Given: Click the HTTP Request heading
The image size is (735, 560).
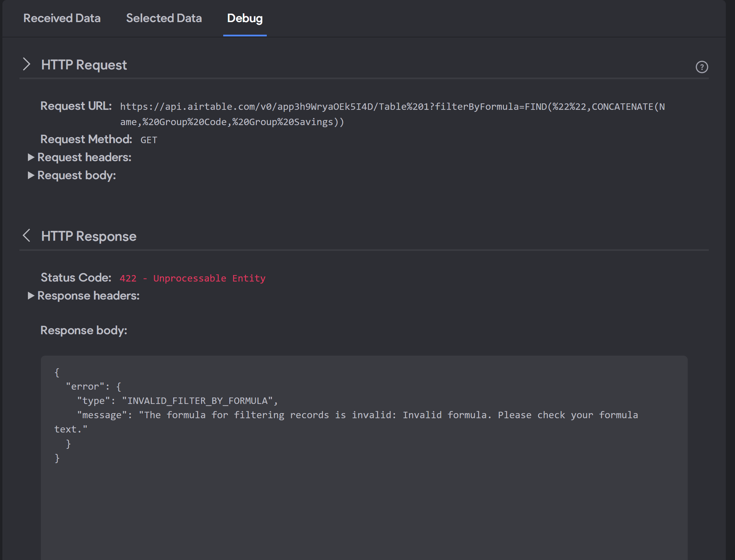Looking at the screenshot, I should point(84,65).
